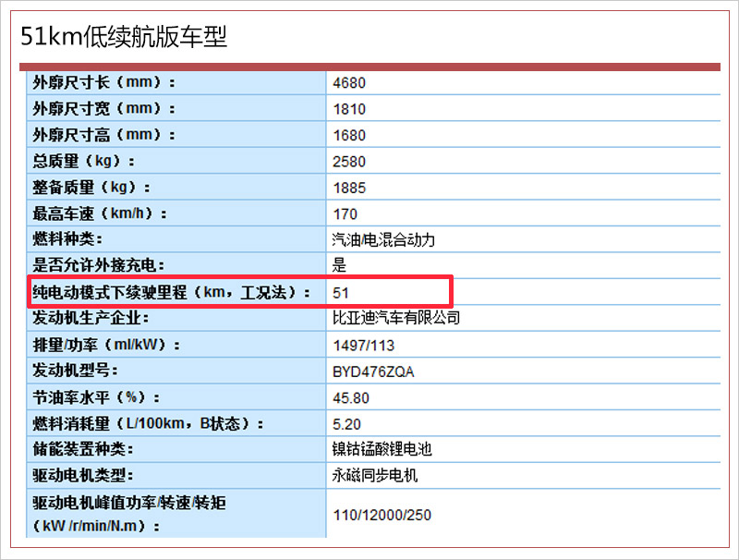Click the curb weight value 1885
Image resolution: width=739 pixels, height=560 pixels.
pos(349,189)
